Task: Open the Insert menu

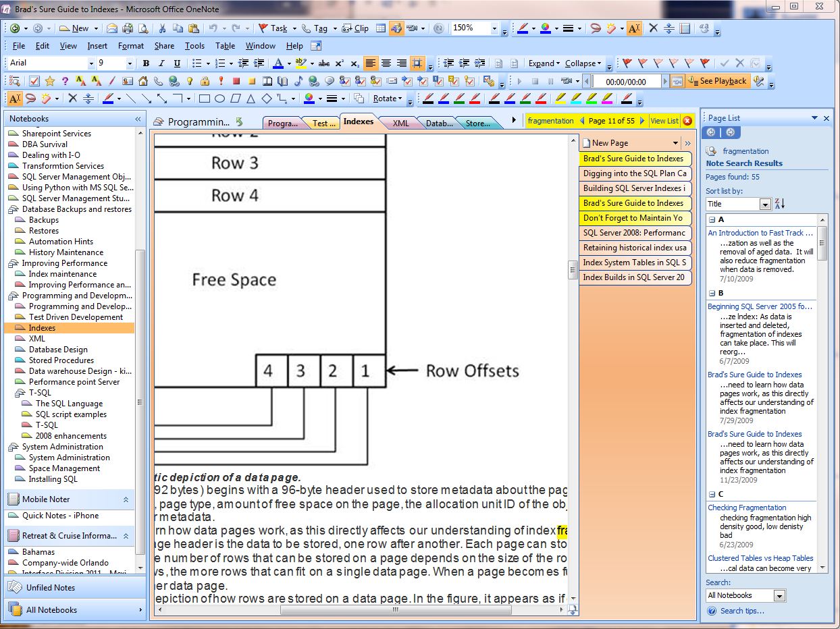Action: tap(97, 46)
